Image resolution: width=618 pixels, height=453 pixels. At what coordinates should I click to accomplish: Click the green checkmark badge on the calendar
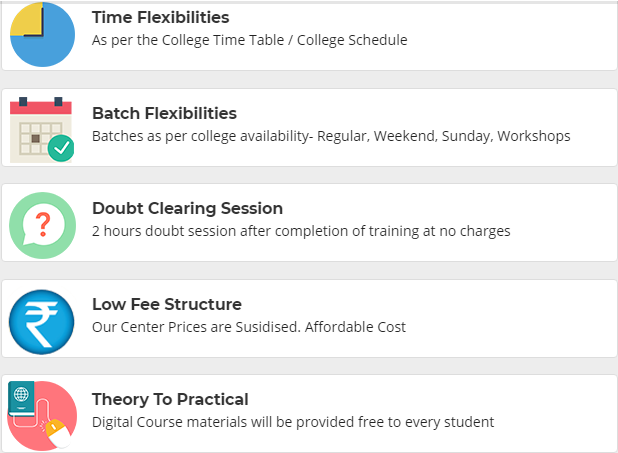(61, 148)
